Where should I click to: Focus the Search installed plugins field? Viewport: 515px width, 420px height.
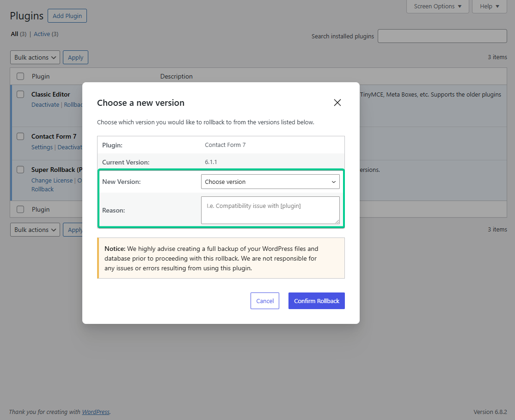click(442, 36)
